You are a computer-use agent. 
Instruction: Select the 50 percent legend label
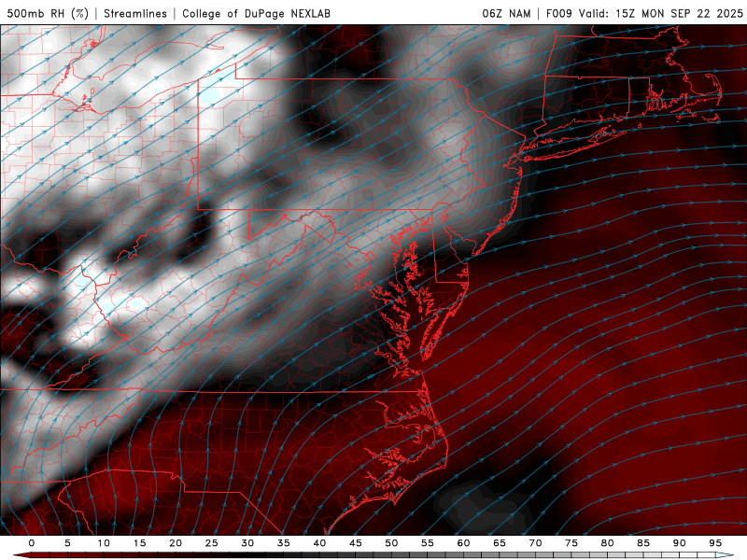[391, 543]
